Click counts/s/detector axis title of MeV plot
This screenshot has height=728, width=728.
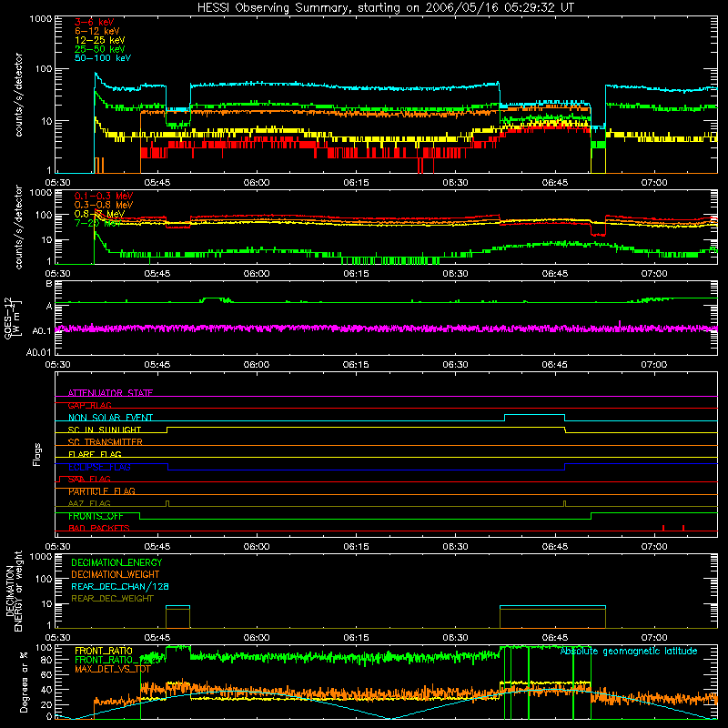pos(19,227)
